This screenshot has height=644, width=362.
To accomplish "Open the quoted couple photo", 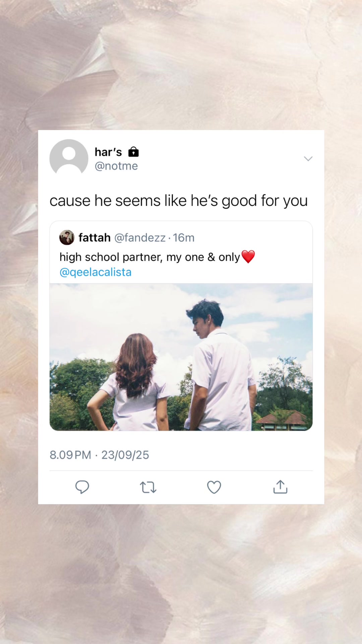I will pyautogui.click(x=181, y=357).
